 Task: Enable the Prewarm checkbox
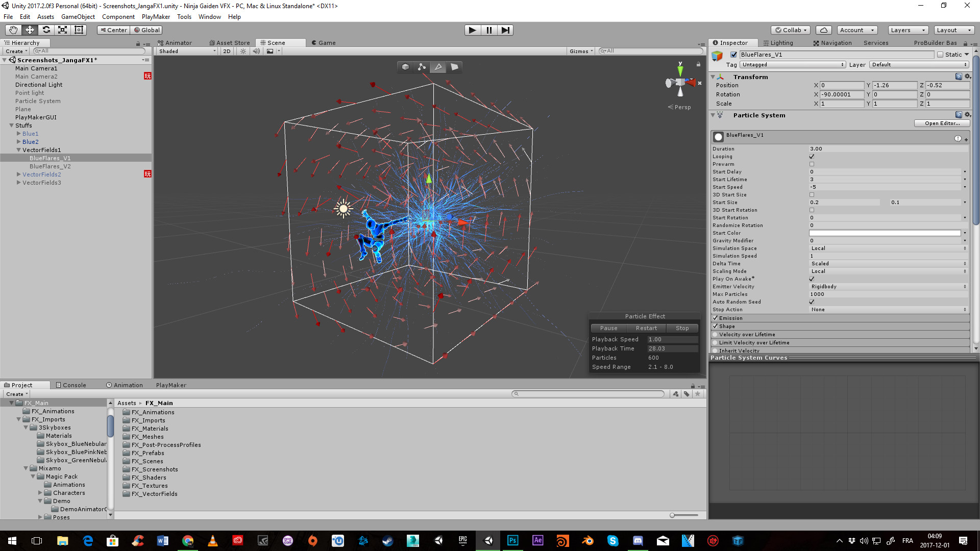(812, 164)
